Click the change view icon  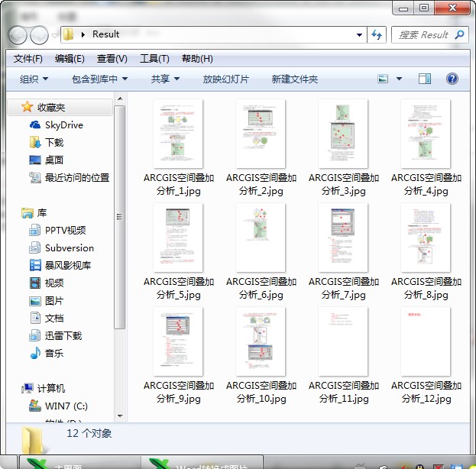tap(383, 79)
